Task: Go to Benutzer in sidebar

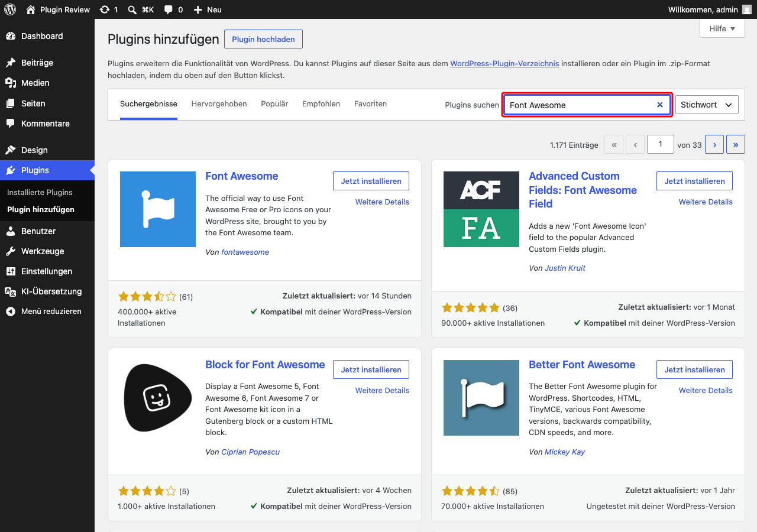Action: (x=47, y=231)
